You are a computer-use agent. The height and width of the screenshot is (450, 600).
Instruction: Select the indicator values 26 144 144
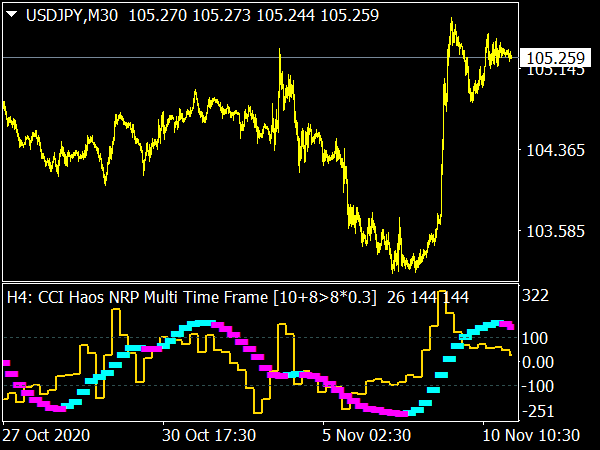[428, 297]
